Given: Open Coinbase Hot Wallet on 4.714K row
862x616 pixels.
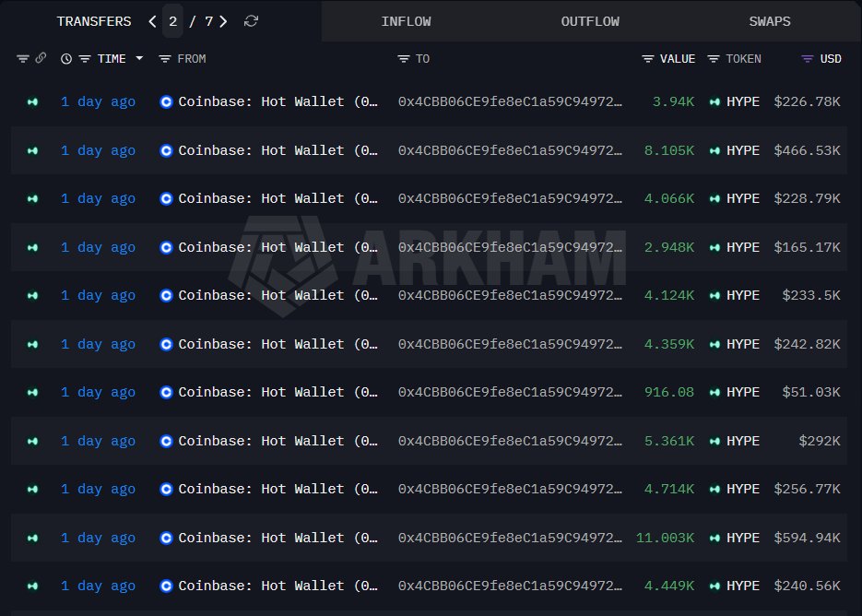Looking at the screenshot, I should tap(277, 489).
